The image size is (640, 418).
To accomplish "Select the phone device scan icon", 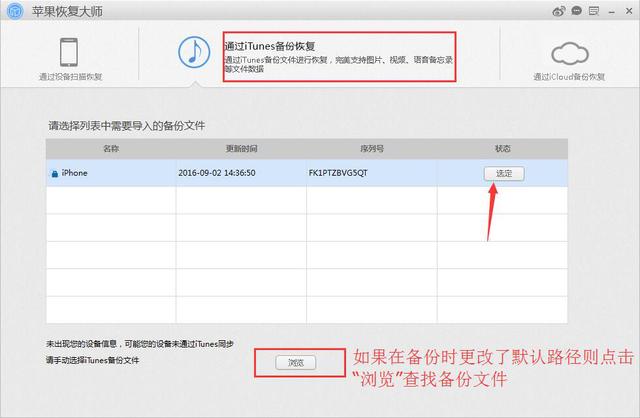I will (x=69, y=52).
